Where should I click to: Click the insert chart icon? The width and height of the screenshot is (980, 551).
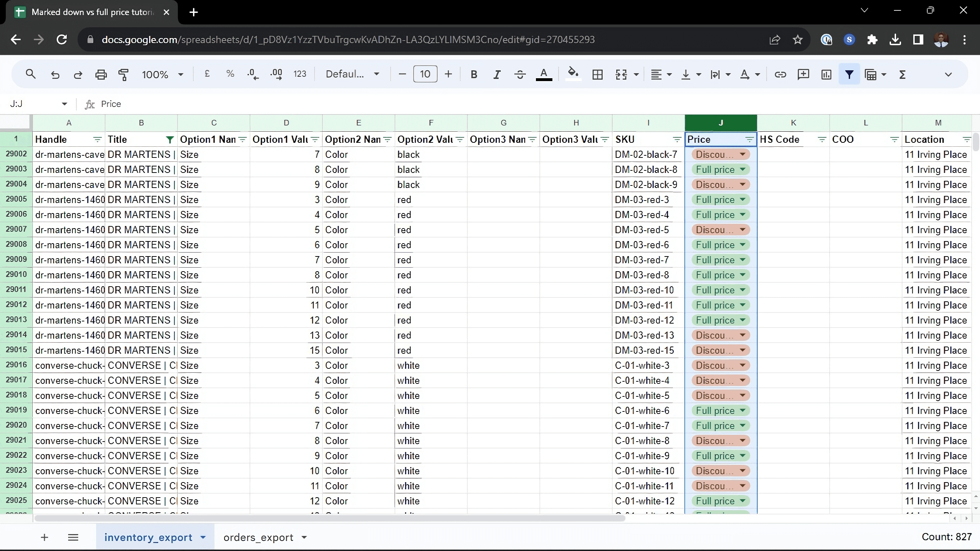click(x=826, y=74)
